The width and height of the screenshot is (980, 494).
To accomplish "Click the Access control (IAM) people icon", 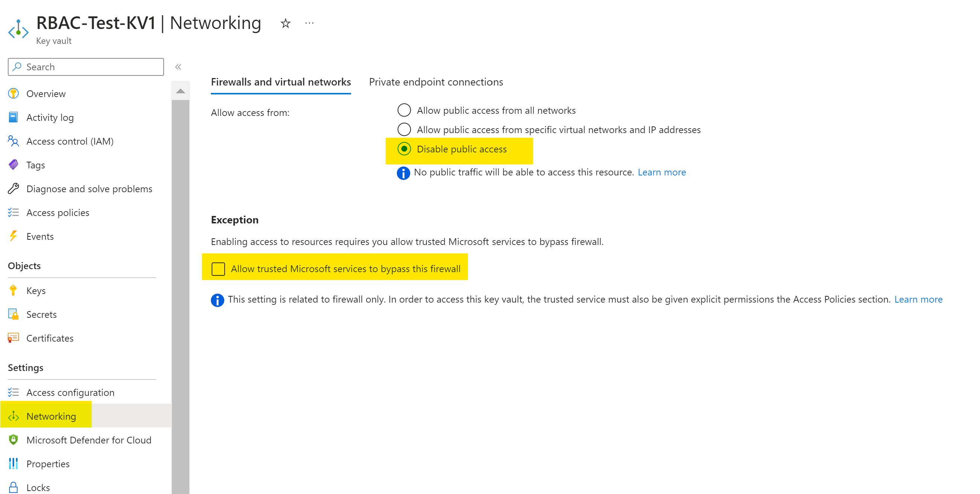I will coord(14,141).
